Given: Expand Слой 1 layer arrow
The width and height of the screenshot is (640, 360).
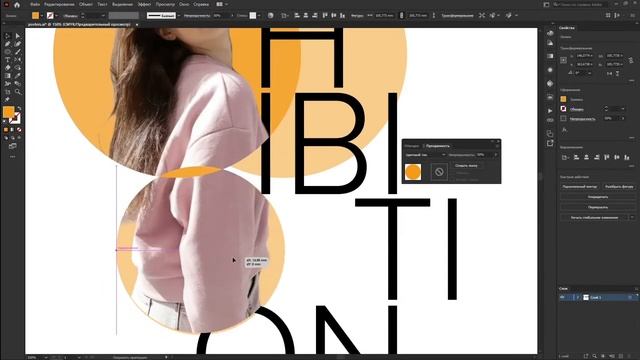Looking at the screenshot, I should point(578,298).
